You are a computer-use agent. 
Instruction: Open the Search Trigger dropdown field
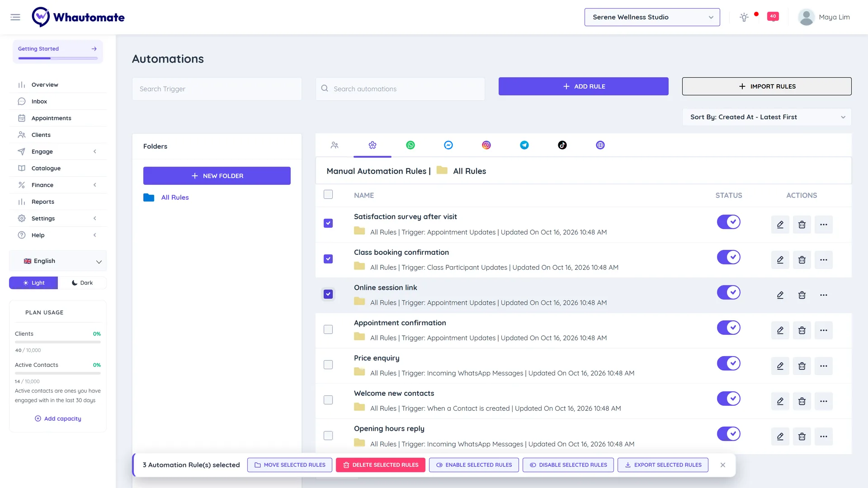[217, 89]
